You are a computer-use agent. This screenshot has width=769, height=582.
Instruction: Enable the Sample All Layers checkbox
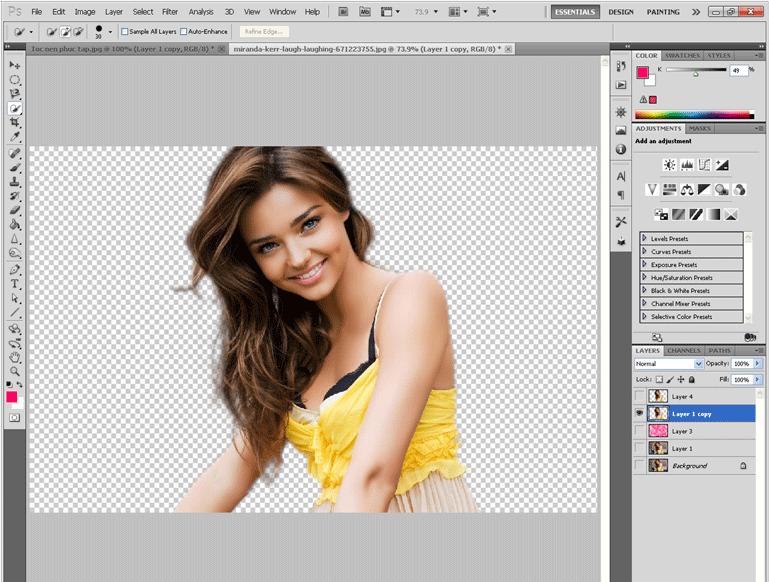125,32
